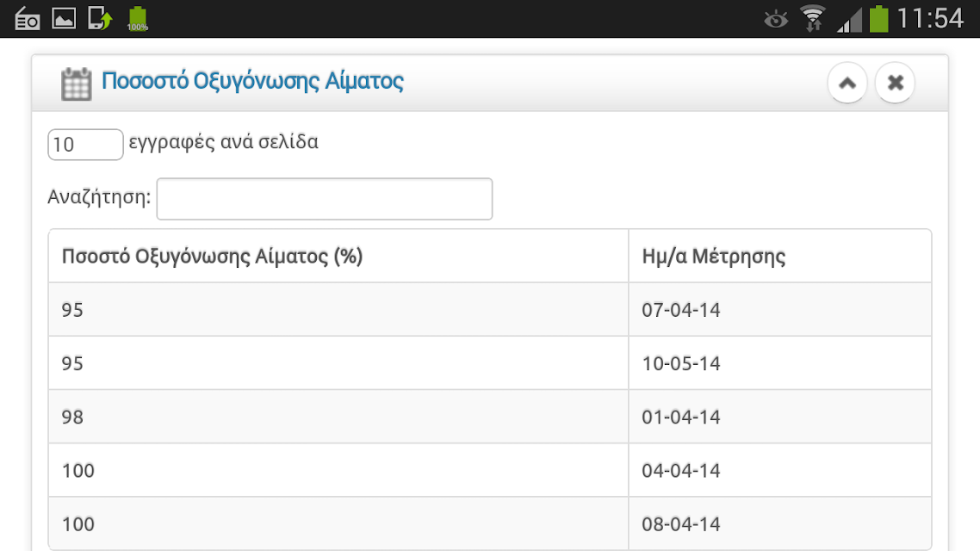The height and width of the screenshot is (551, 980).
Task: Select the date cell 04-04-14
Action: [780, 470]
